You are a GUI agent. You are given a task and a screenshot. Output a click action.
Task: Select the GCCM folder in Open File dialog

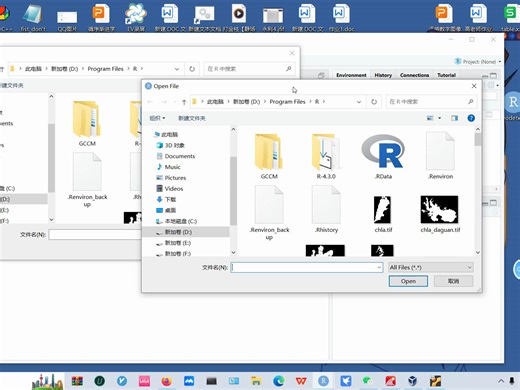click(269, 156)
